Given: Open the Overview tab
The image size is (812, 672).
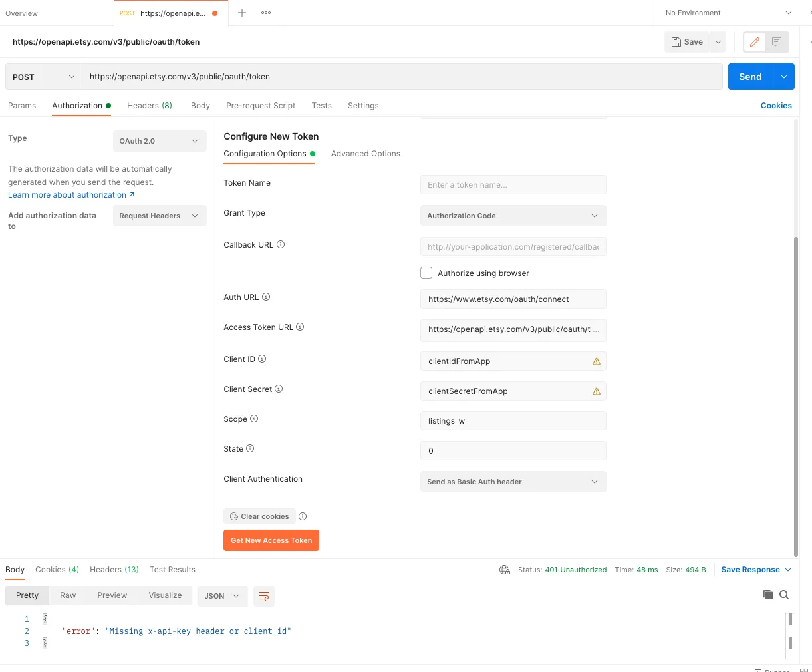Looking at the screenshot, I should tap(22, 13).
